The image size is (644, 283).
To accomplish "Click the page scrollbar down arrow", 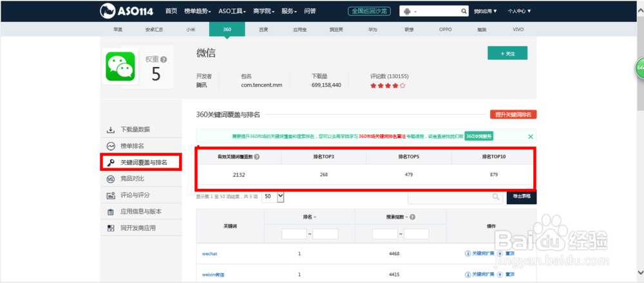I will click(640, 272).
